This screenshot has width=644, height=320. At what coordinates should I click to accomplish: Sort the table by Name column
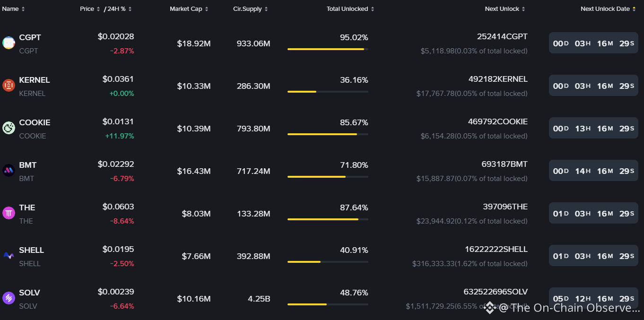(13, 9)
